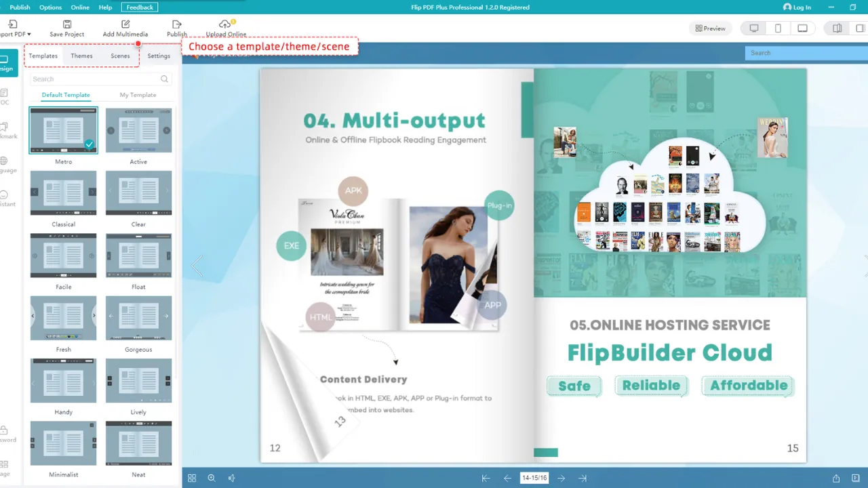The height and width of the screenshot is (488, 868).
Task: Switch to the Templates tab
Action: point(43,56)
